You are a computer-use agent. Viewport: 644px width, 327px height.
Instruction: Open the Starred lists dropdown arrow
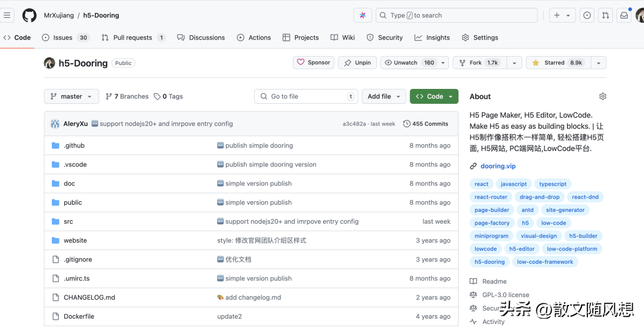click(x=599, y=63)
